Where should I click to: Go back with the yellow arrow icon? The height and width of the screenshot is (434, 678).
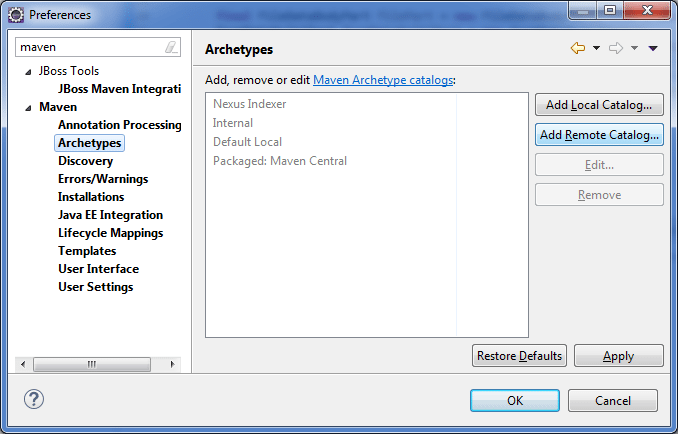pos(578,48)
